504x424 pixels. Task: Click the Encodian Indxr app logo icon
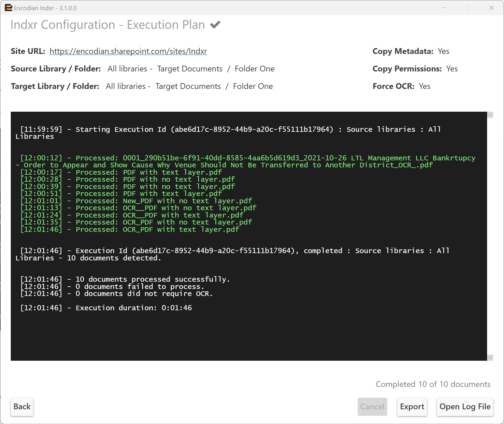tap(8, 8)
